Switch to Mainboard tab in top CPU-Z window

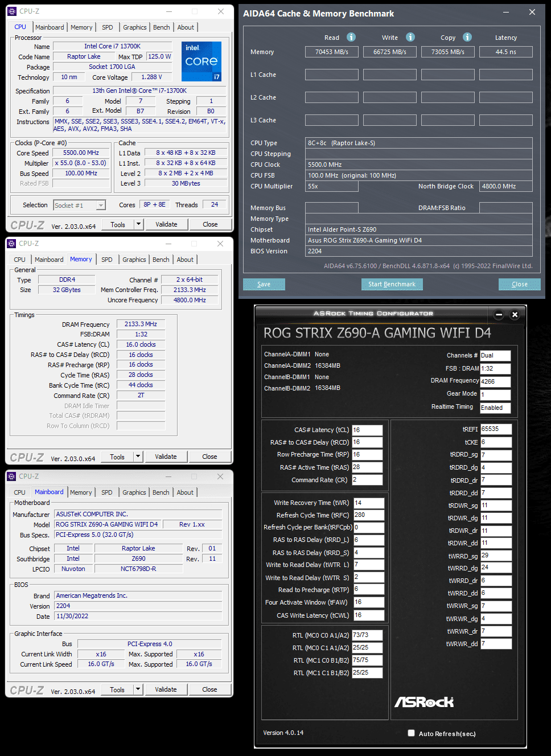tap(50, 27)
